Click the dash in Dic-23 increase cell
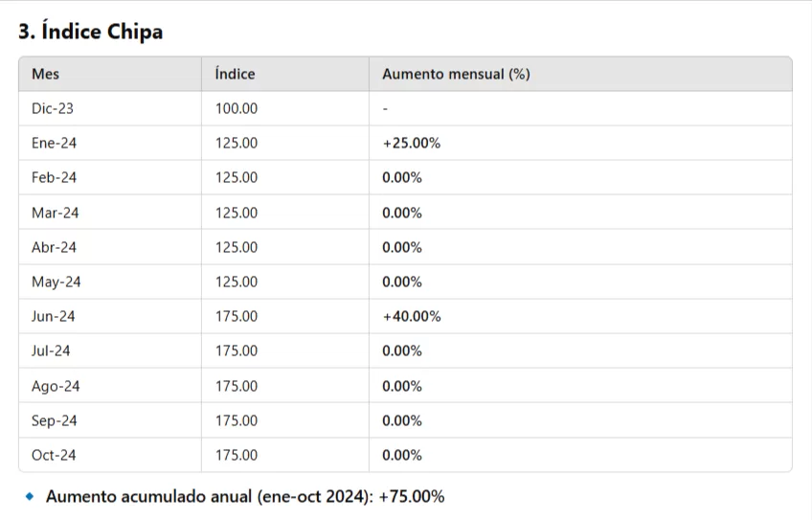Image resolution: width=812 pixels, height=520 pixels. tap(385, 108)
